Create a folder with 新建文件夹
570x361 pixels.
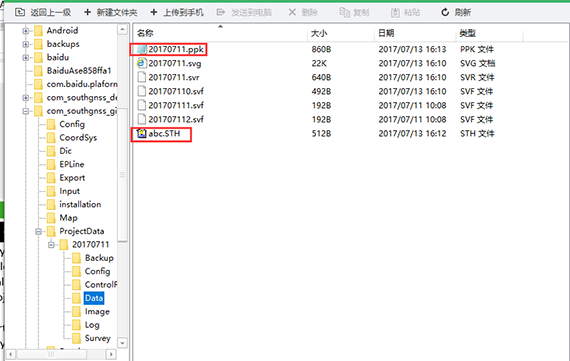coord(111,12)
